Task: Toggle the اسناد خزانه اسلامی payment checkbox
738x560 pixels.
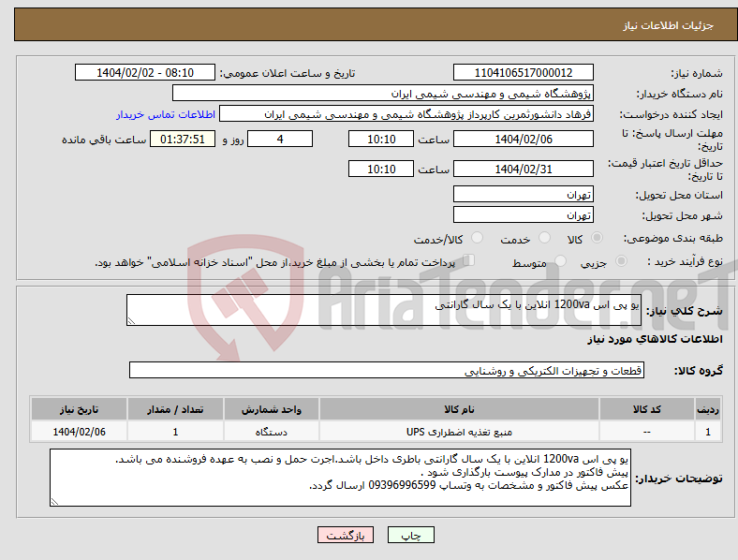Action: 469,260
